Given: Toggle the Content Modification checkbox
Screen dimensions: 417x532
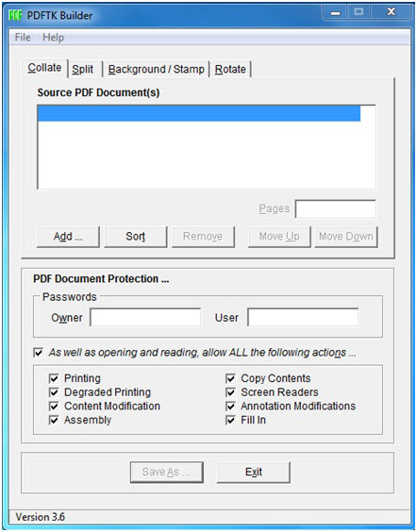Looking at the screenshot, I should [x=54, y=407].
